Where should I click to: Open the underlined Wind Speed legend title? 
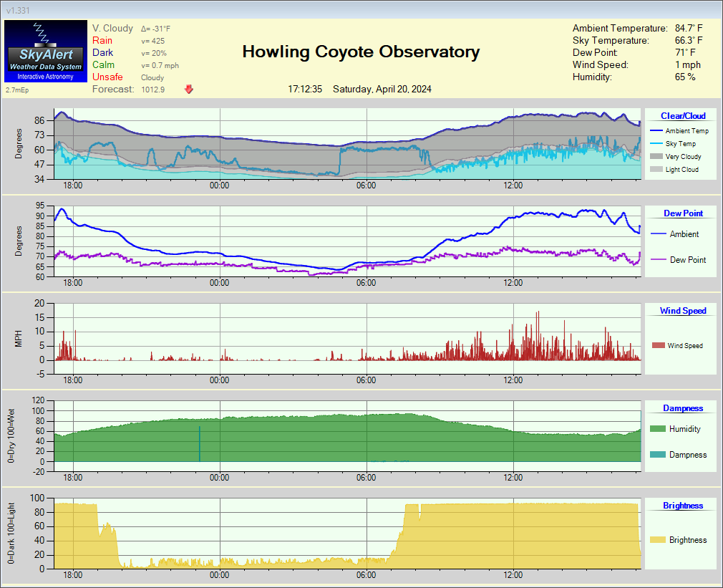point(682,311)
